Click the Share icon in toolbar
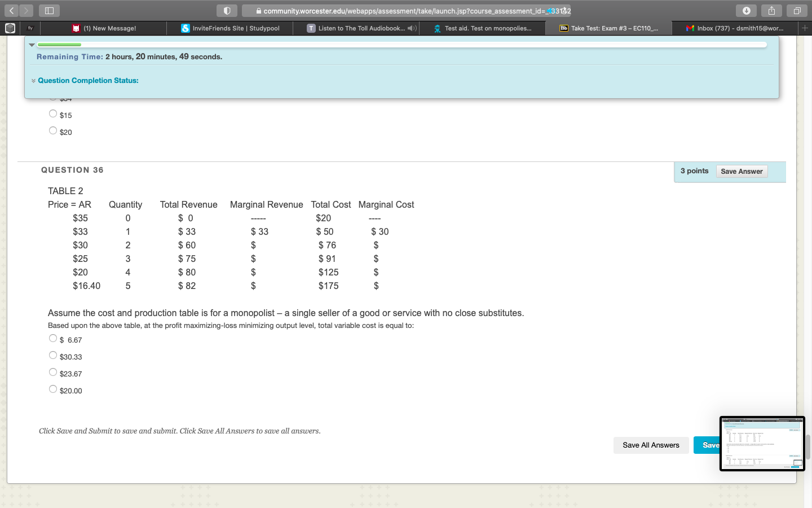 click(771, 11)
